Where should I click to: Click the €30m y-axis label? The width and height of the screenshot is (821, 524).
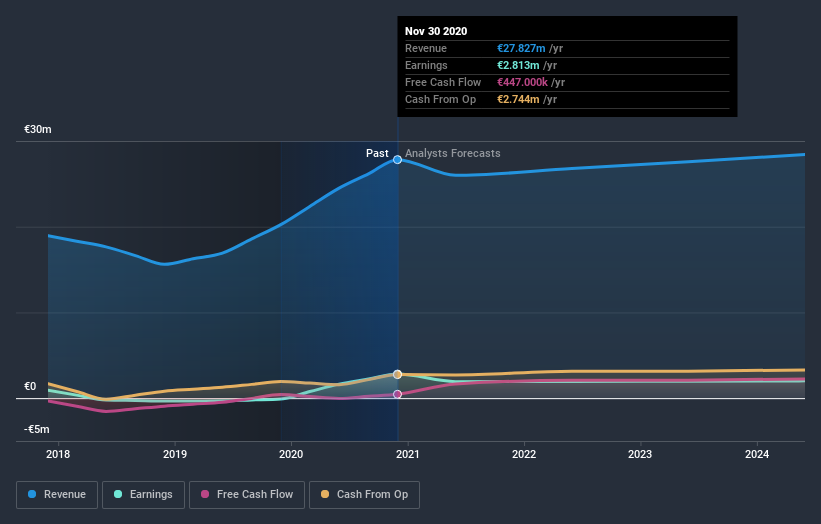point(38,129)
